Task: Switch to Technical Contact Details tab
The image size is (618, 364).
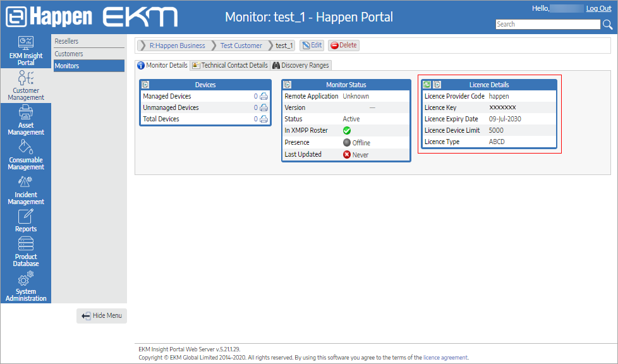Action: 230,65
